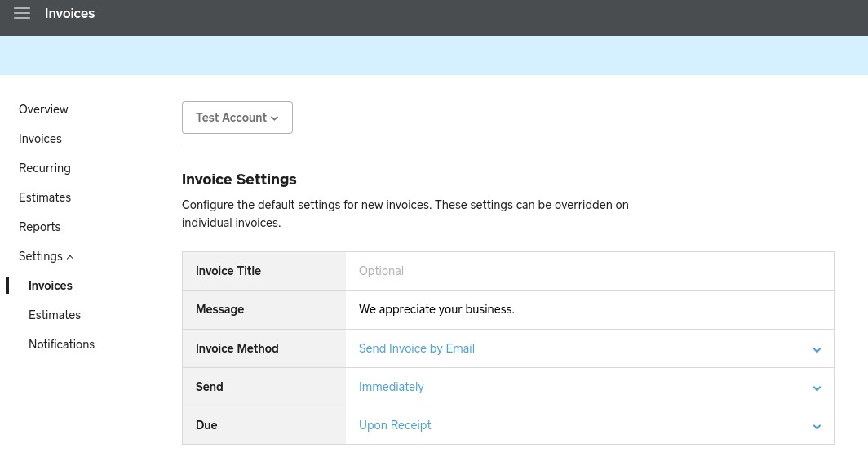Go to Overview in sidebar

[x=43, y=109]
